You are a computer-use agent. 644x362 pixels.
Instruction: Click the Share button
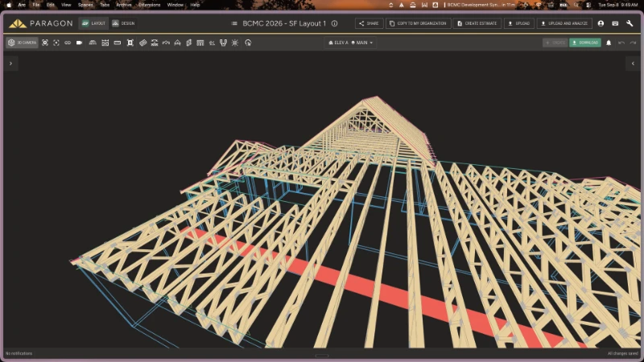(x=369, y=23)
